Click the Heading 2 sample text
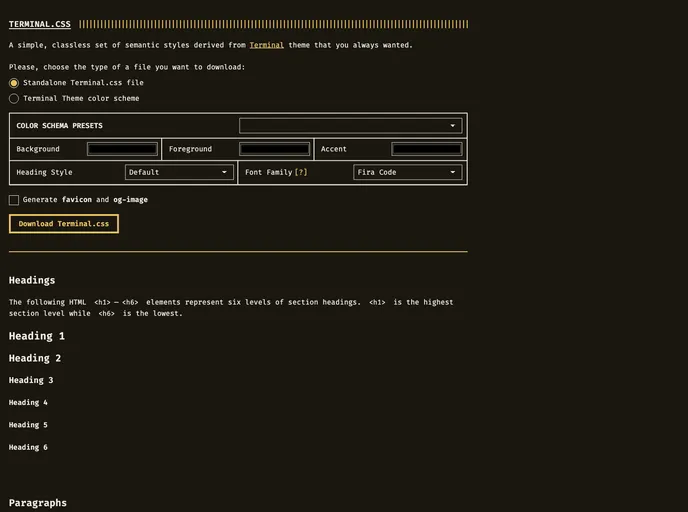 (x=35, y=358)
